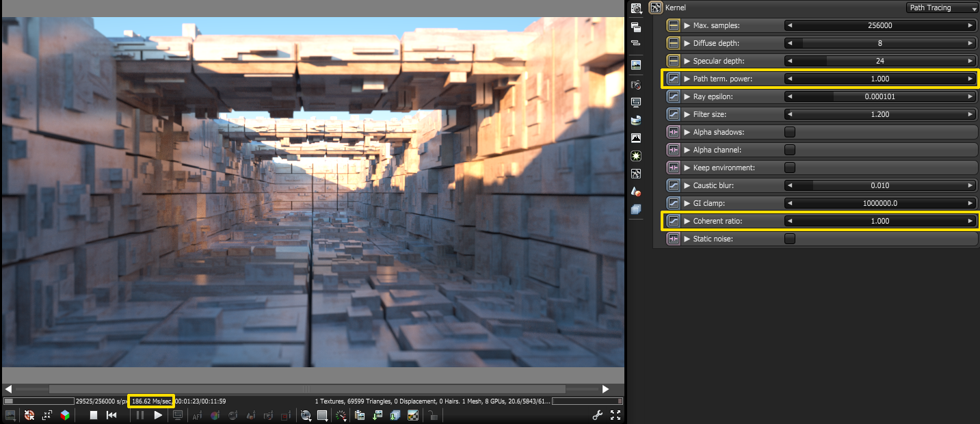The image size is (980, 424).
Task: Click the copy render to clipboard icon
Action: tap(360, 415)
